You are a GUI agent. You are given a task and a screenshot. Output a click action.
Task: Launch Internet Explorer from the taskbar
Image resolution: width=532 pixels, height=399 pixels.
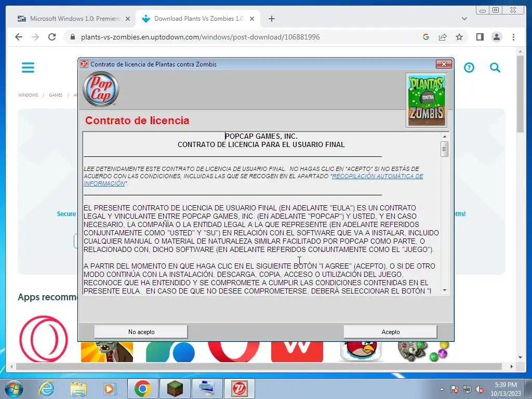[x=47, y=389]
